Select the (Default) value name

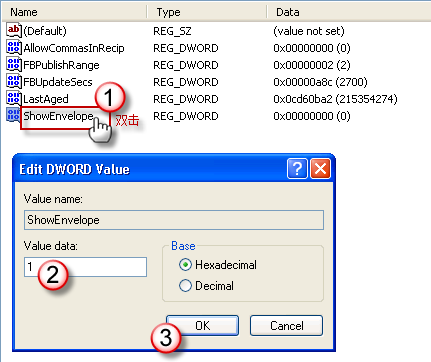pos(45,31)
